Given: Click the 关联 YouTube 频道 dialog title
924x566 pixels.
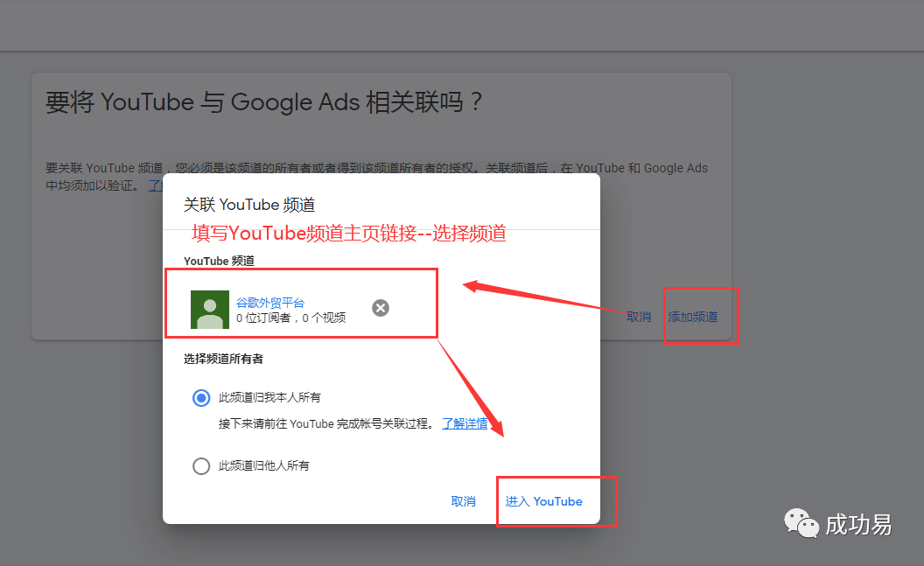Looking at the screenshot, I should tap(249, 205).
